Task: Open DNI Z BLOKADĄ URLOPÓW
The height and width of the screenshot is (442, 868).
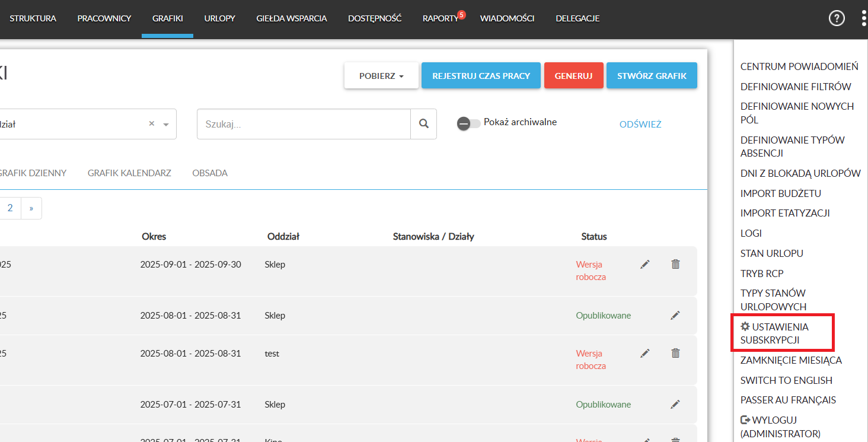Action: click(x=800, y=173)
